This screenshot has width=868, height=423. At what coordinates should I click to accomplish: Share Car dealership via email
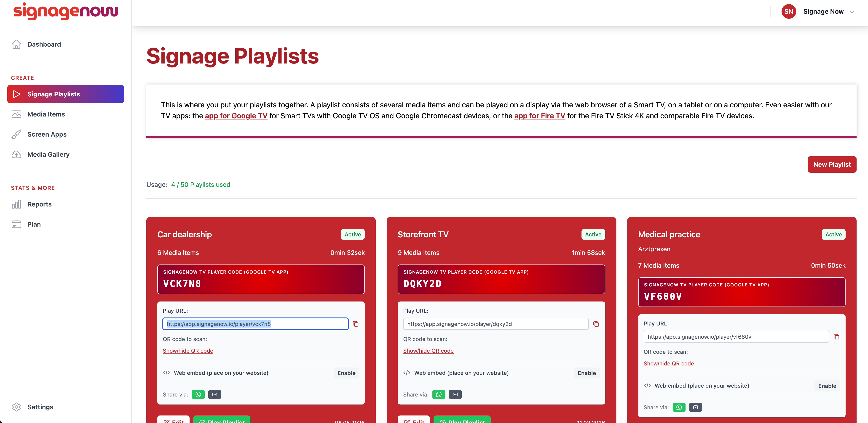click(x=215, y=394)
